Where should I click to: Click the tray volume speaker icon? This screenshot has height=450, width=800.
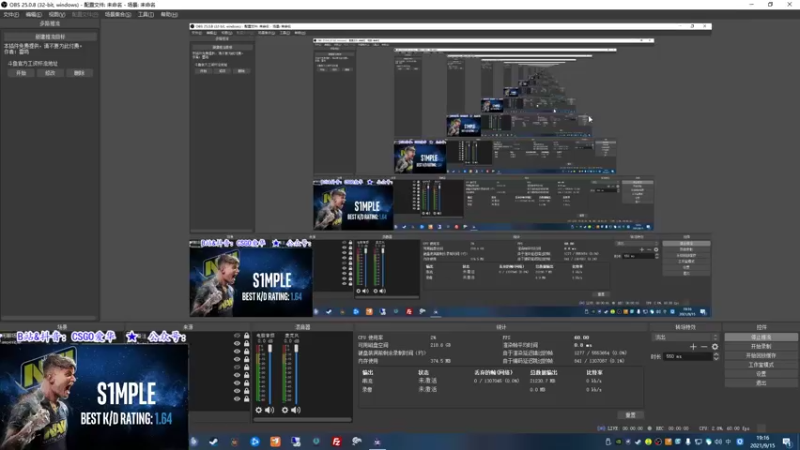(x=718, y=442)
